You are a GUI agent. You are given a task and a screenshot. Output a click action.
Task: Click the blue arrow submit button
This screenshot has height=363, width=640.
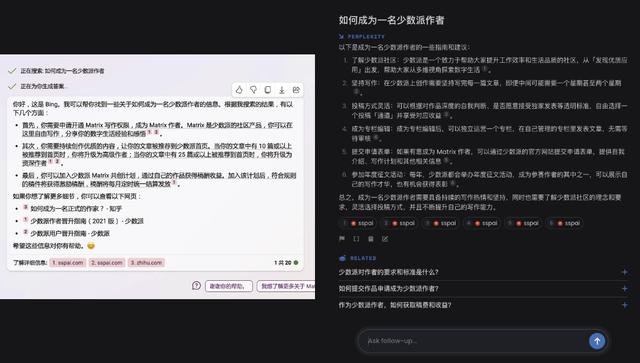[597, 341]
